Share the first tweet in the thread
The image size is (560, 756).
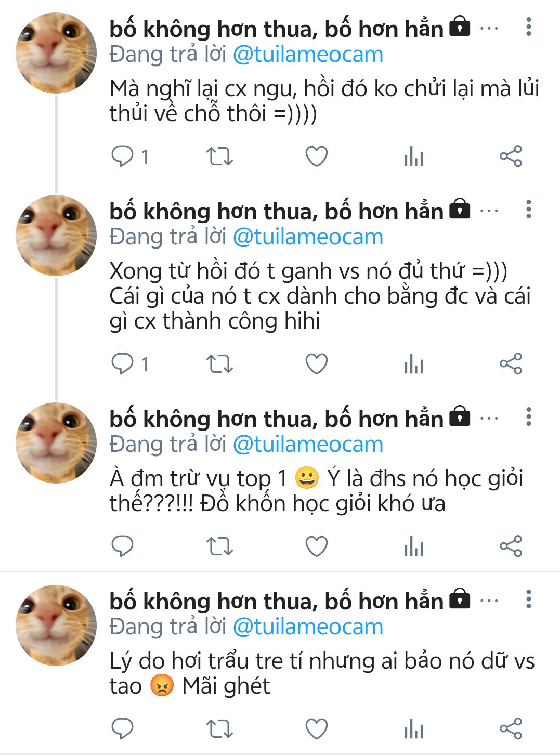pyautogui.click(x=511, y=157)
